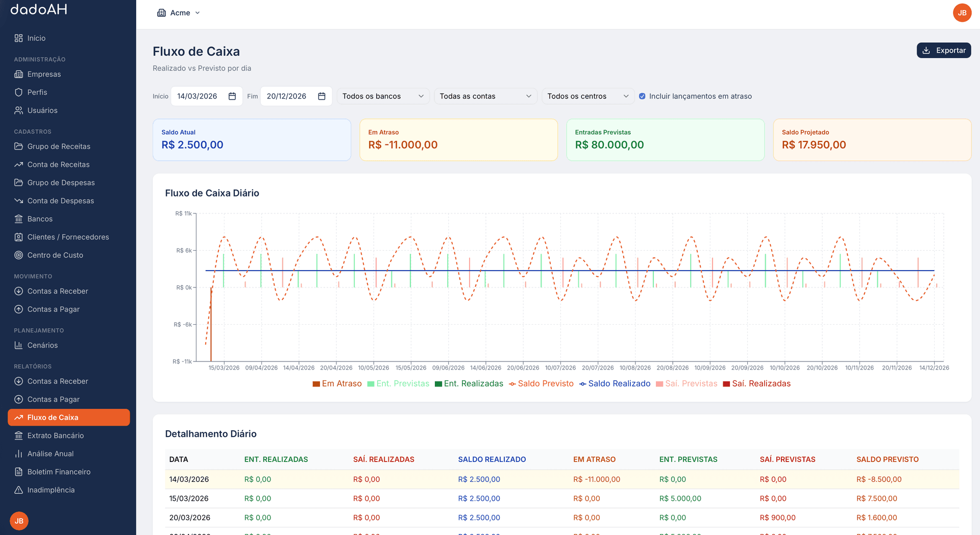980x535 pixels.
Task: Expand the Todas as contas dropdown
Action: [x=485, y=96]
